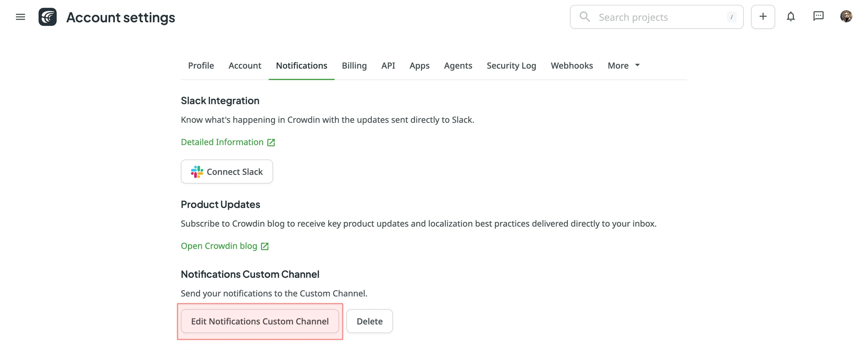The image size is (868, 350).
Task: Open the Security Log tab
Action: click(511, 65)
